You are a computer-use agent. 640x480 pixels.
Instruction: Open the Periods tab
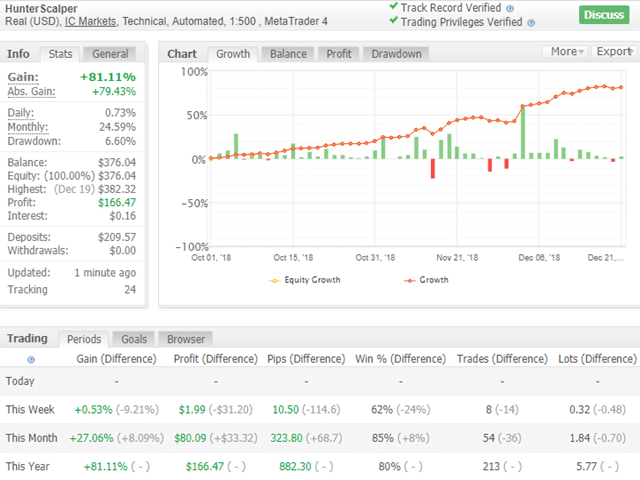(84, 339)
